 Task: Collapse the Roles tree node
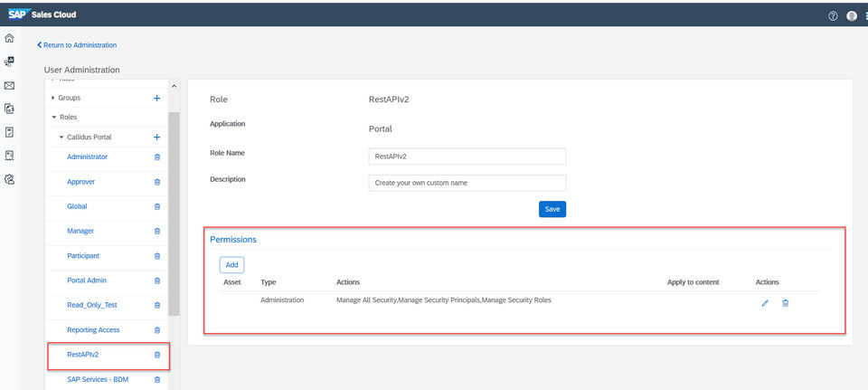pyautogui.click(x=53, y=118)
